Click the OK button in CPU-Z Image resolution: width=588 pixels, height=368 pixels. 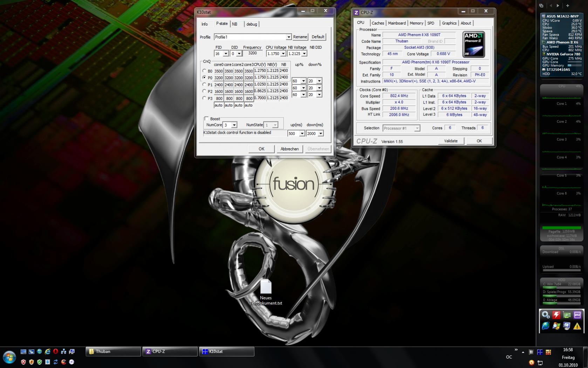(479, 141)
